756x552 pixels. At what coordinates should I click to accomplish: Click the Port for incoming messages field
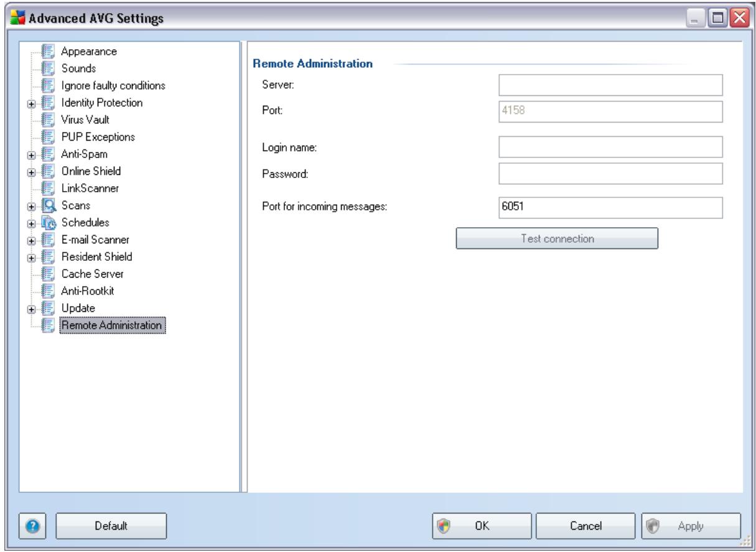(x=610, y=208)
